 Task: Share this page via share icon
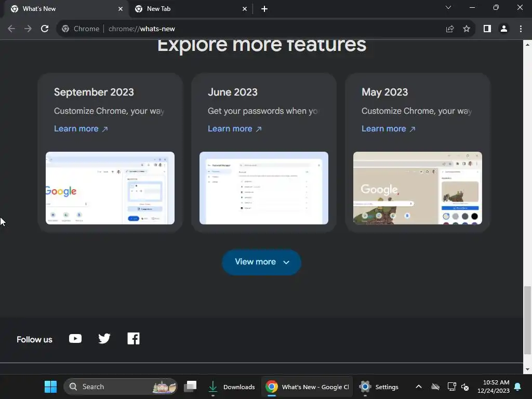pyautogui.click(x=450, y=29)
